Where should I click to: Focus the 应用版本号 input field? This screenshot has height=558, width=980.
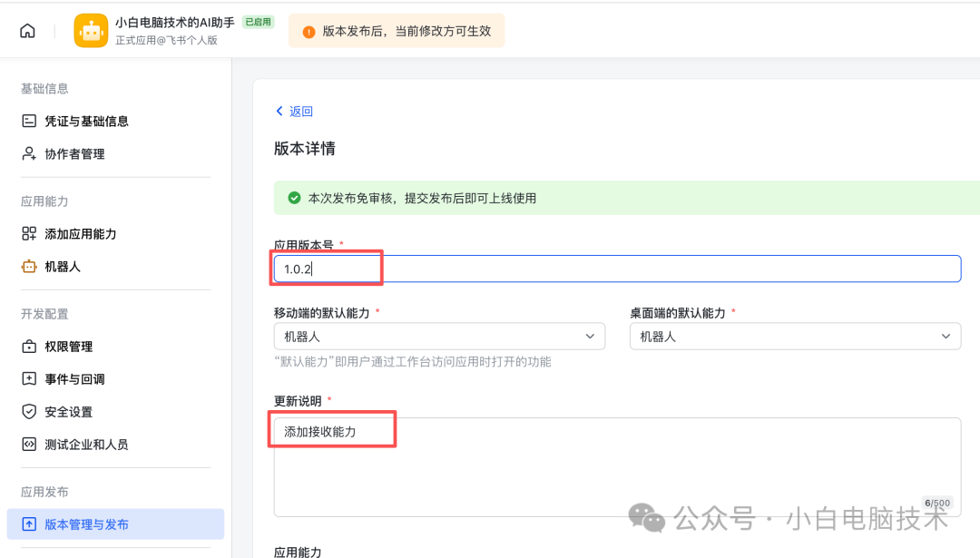pyautogui.click(x=617, y=269)
